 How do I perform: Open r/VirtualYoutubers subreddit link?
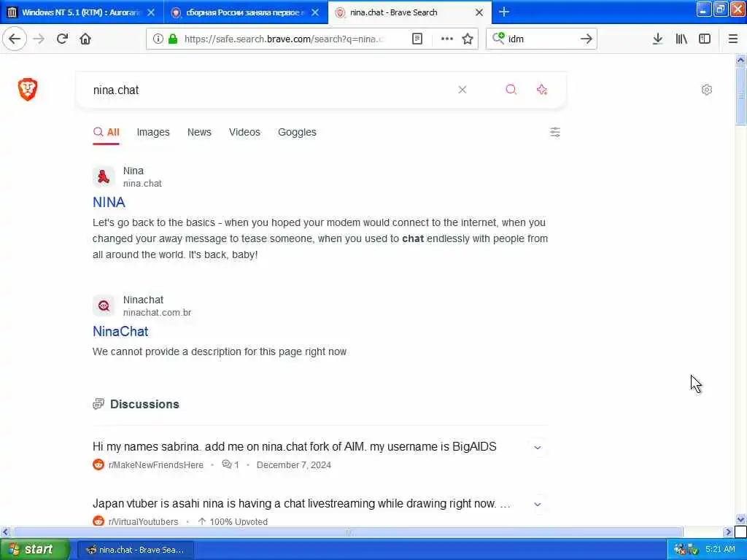(x=144, y=521)
